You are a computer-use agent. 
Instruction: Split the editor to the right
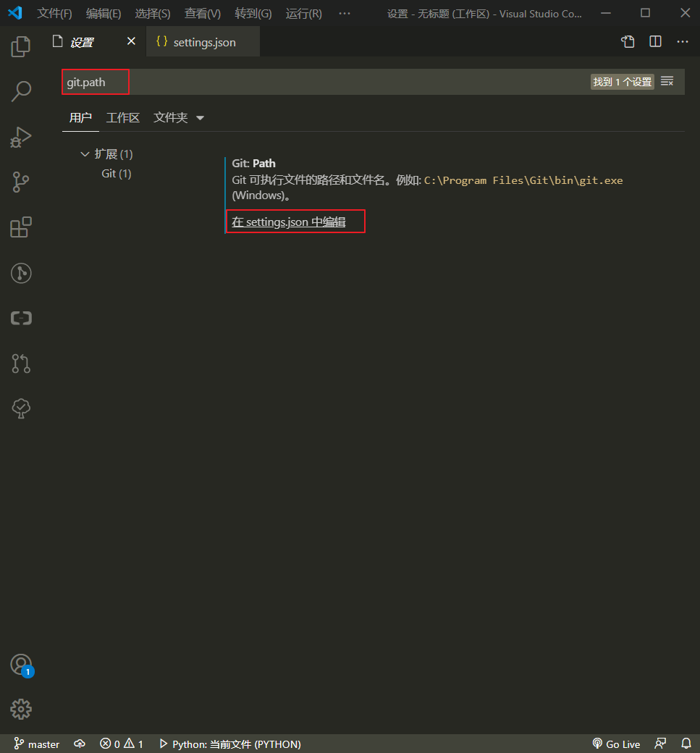pos(655,42)
